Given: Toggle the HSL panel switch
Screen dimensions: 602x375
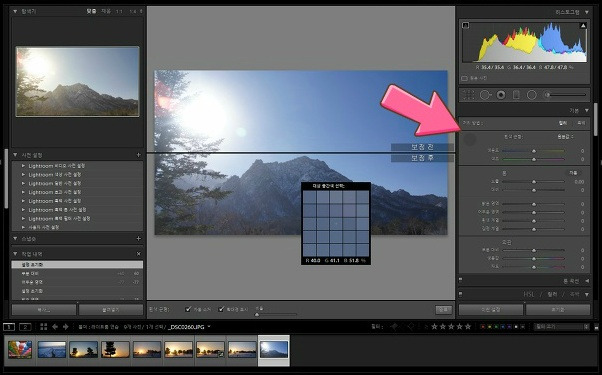Looking at the screenshot, I should [460, 294].
